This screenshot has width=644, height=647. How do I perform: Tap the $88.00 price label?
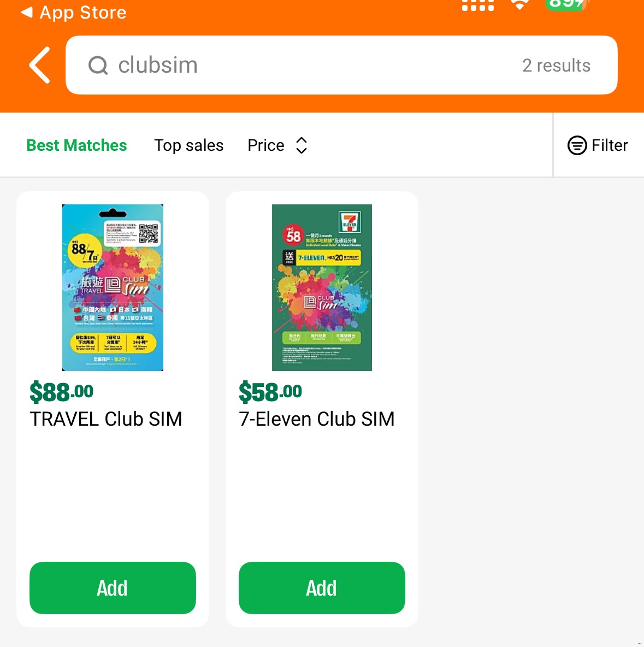click(x=62, y=392)
